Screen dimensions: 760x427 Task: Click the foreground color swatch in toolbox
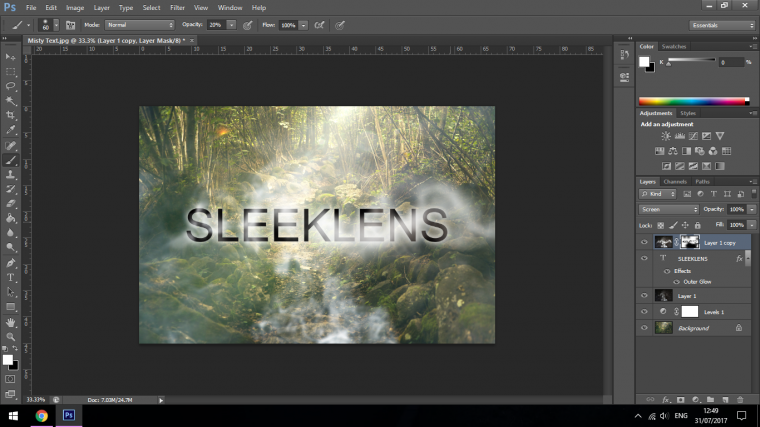click(7, 360)
